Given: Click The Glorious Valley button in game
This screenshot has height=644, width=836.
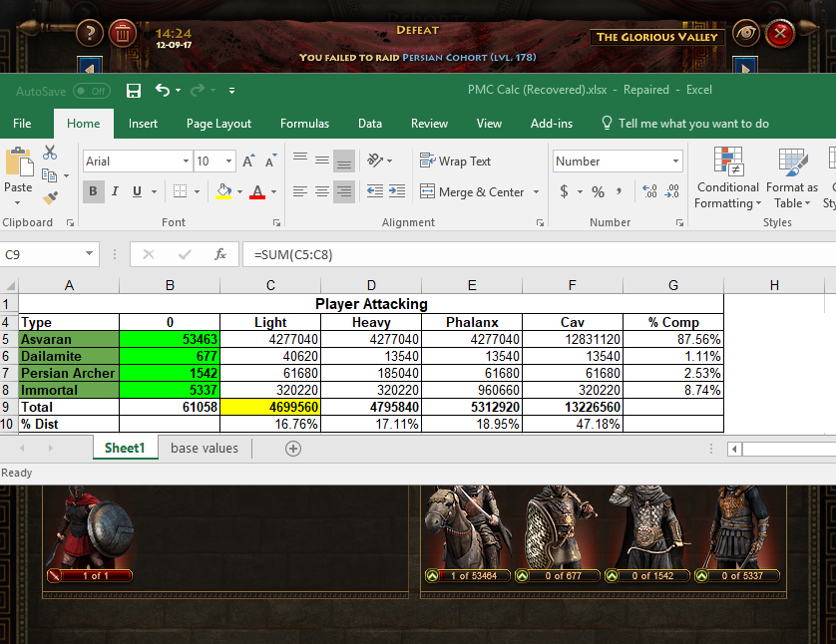Looking at the screenshot, I should (656, 37).
